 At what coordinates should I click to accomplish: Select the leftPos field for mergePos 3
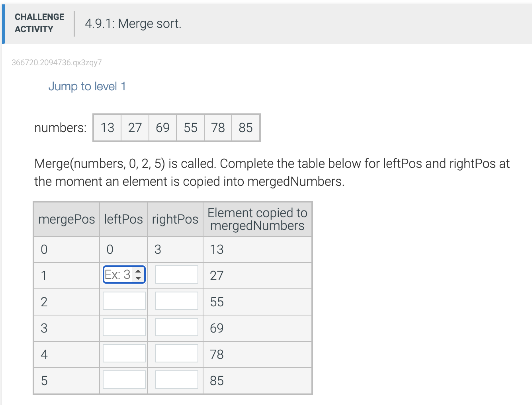(x=124, y=327)
